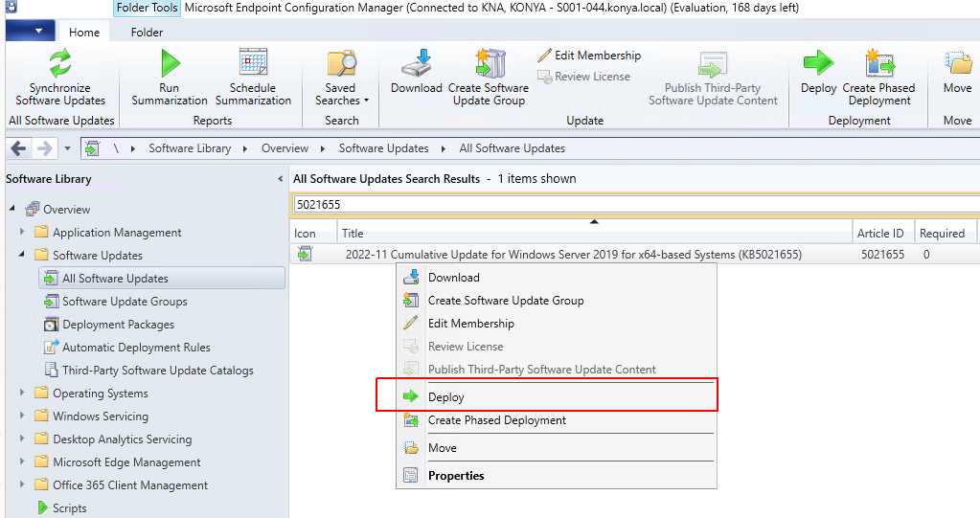Image resolution: width=980 pixels, height=518 pixels.
Task: Click the Article ID cell 5021655
Action: pos(882,255)
